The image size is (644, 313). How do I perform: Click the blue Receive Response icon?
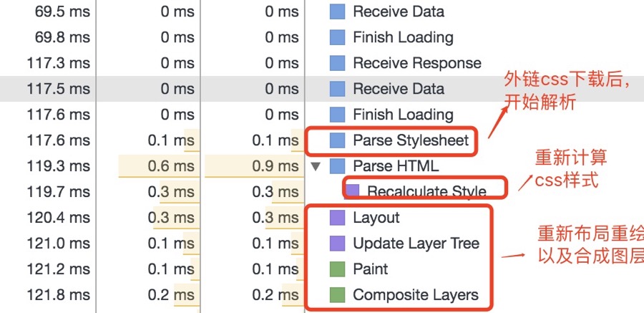tap(337, 63)
